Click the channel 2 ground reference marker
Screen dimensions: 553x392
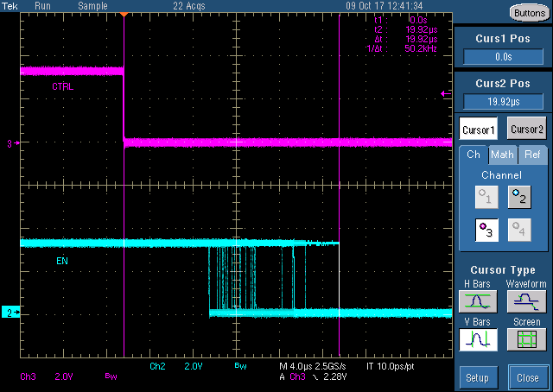click(11, 313)
